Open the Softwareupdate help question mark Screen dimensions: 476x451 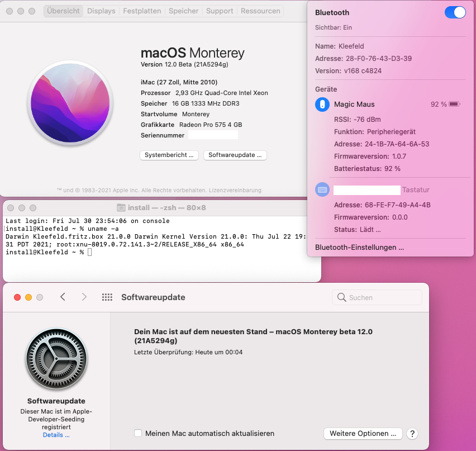(412, 434)
